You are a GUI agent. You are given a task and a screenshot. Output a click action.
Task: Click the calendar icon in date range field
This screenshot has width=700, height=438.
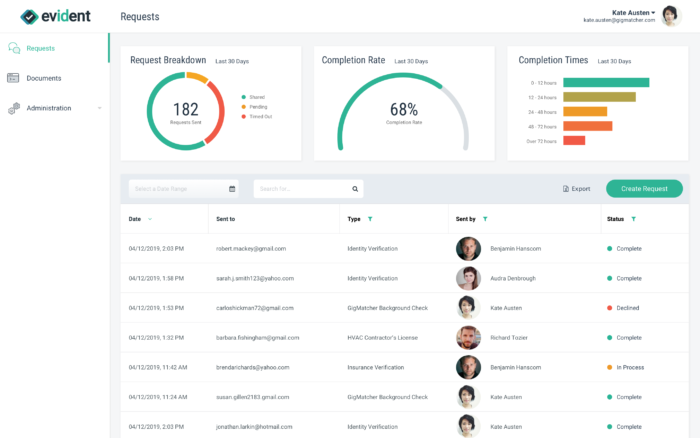[232, 188]
